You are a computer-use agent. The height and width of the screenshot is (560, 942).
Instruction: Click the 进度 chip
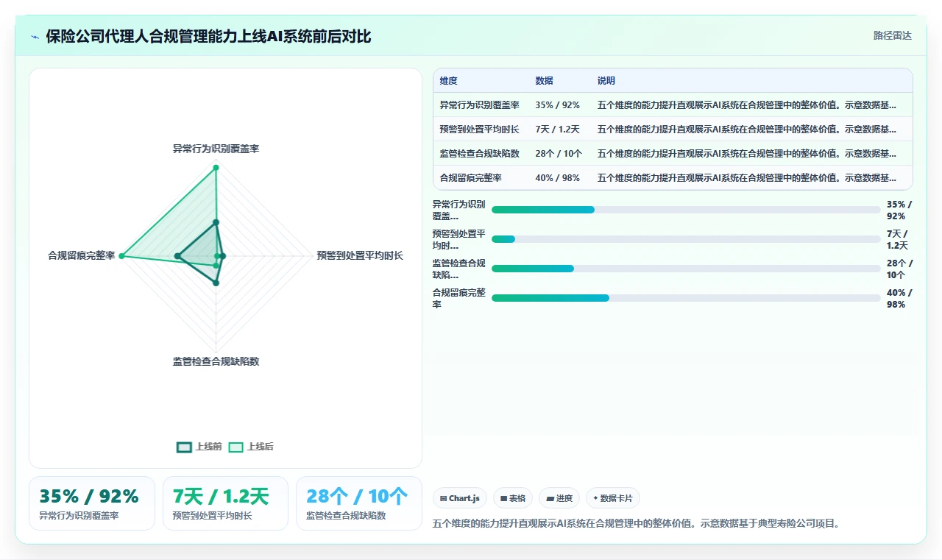pos(559,498)
